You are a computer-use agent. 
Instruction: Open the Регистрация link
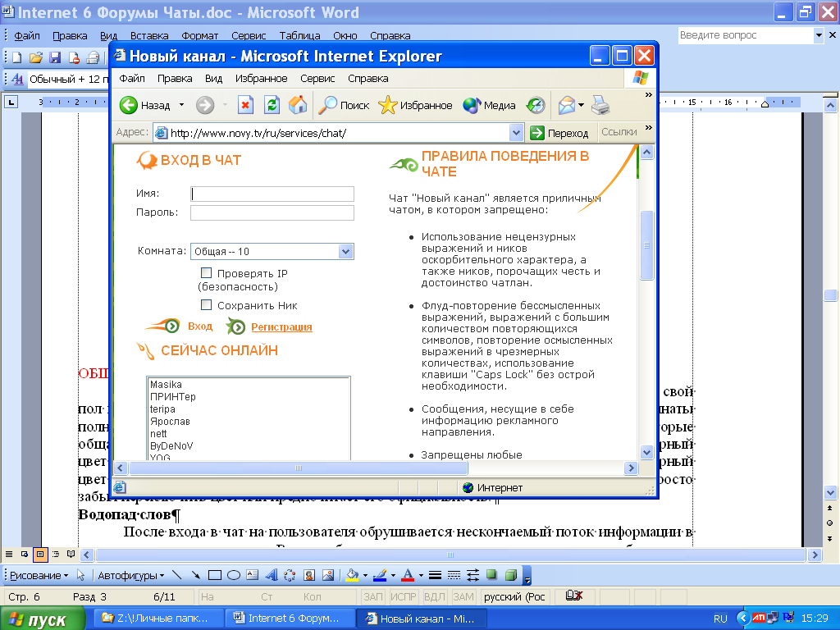281,326
